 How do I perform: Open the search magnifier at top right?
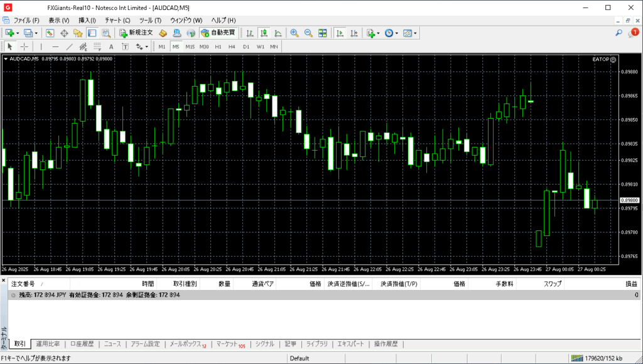click(x=619, y=33)
